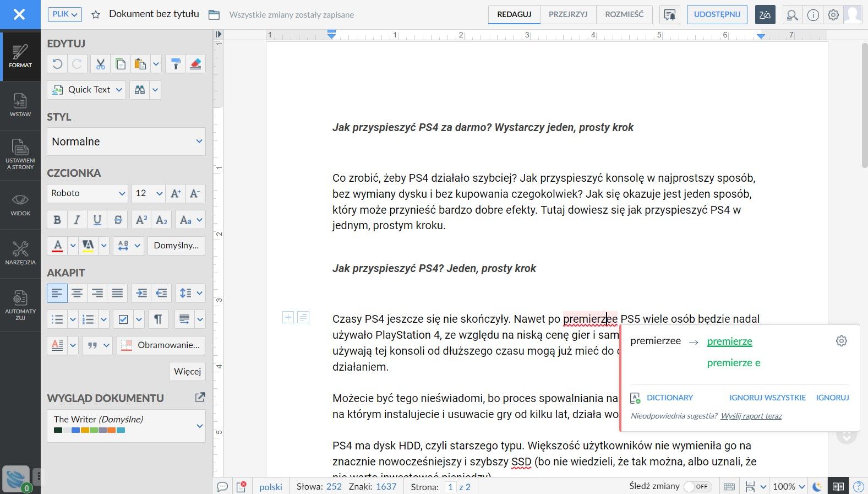Switch to REDAGUJ tab
This screenshot has width=868, height=494.
point(514,14)
